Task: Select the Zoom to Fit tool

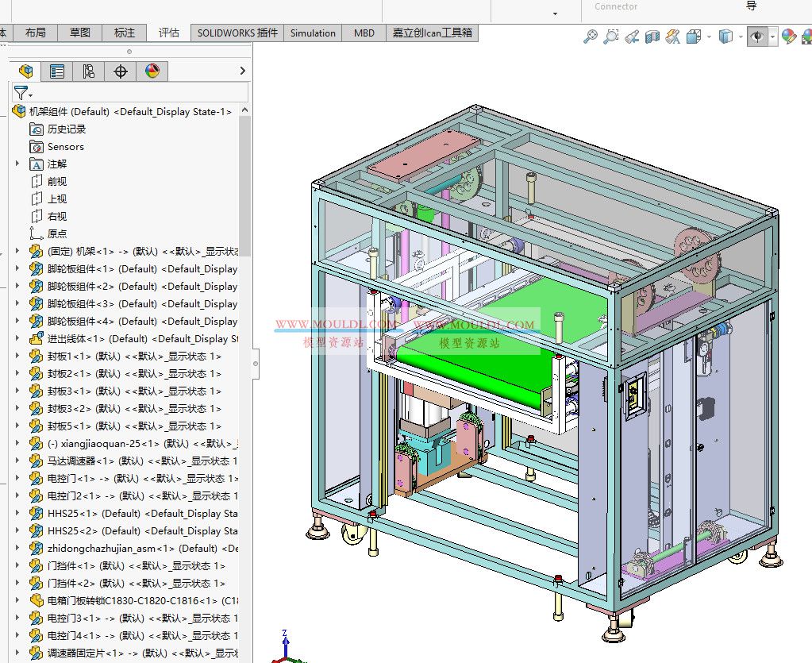Action: click(x=591, y=37)
